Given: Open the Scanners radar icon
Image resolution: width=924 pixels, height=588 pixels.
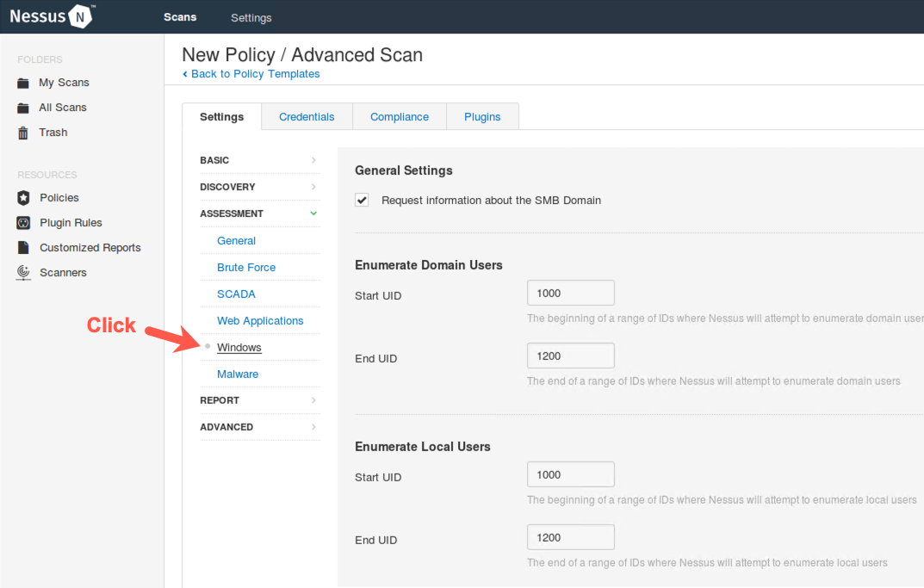Looking at the screenshot, I should pyautogui.click(x=23, y=273).
